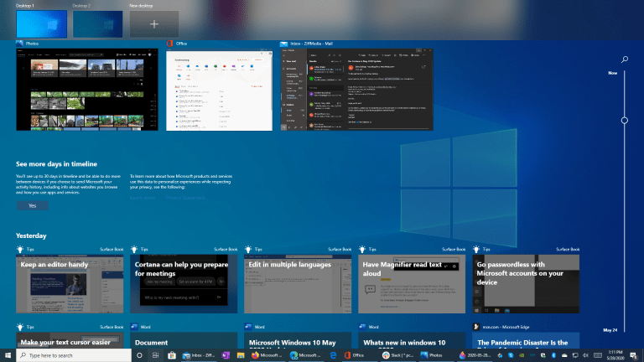Viewport: 644px width, 362px height.
Task: Open Make your text cursor easier tip
Action: pos(70,341)
